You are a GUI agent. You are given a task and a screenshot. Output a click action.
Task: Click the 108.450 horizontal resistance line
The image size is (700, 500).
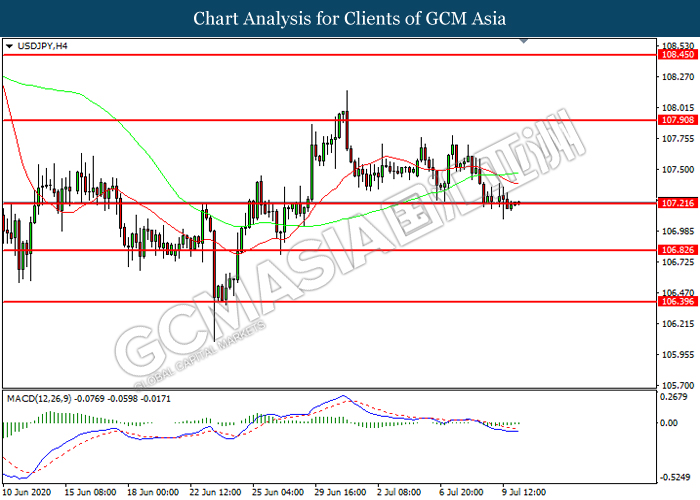tap(330, 55)
